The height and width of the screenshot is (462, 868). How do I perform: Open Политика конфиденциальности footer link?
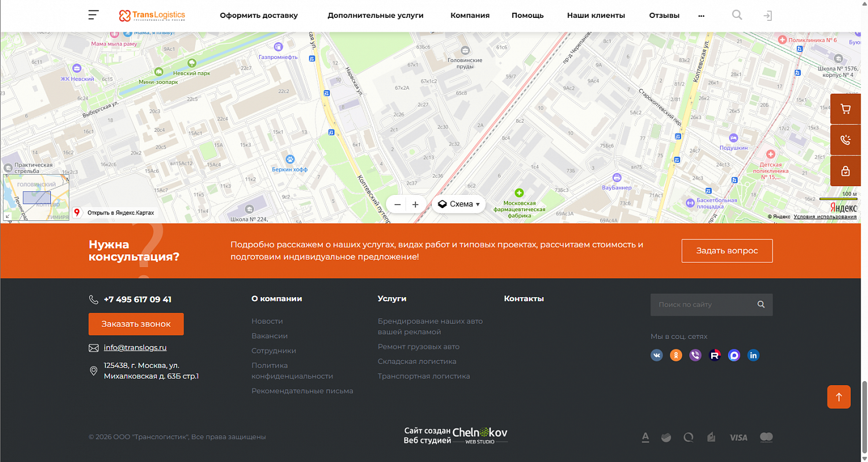pos(292,371)
